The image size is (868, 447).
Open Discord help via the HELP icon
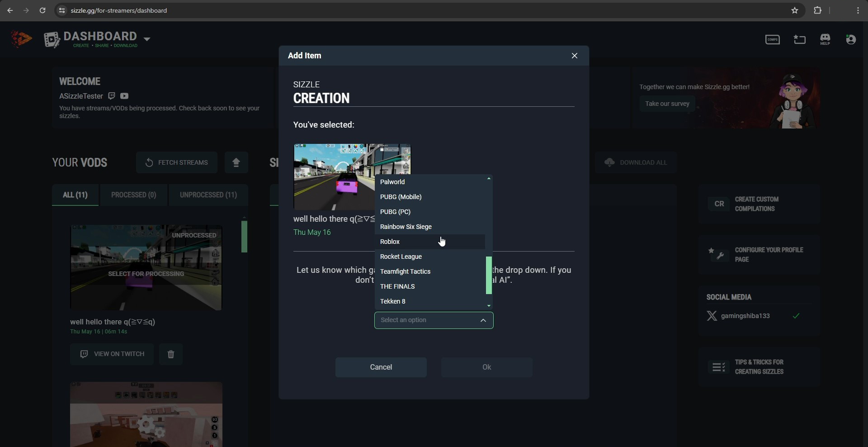tap(825, 39)
